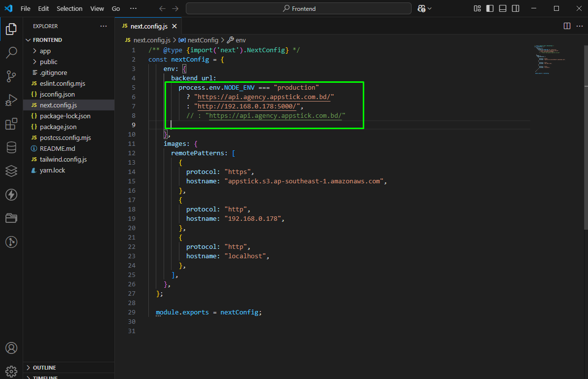This screenshot has width=588, height=379.
Task: Open README.md file
Action: click(69, 149)
